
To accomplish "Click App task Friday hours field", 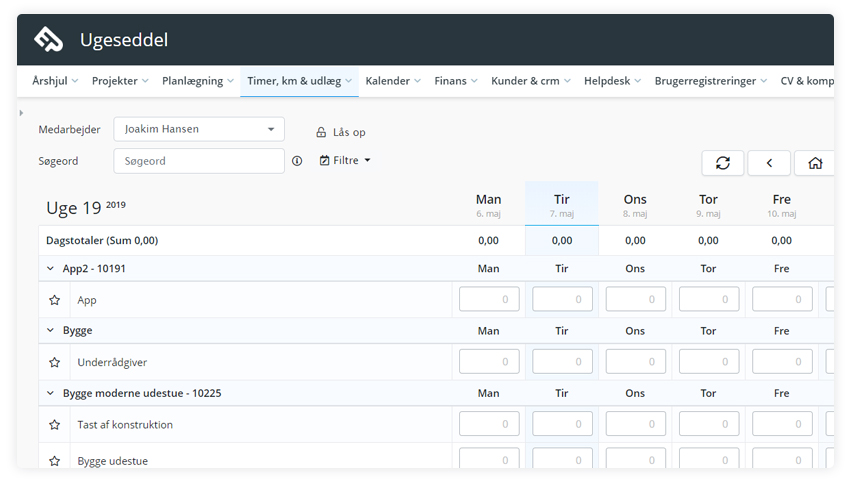I will pyautogui.click(x=782, y=299).
